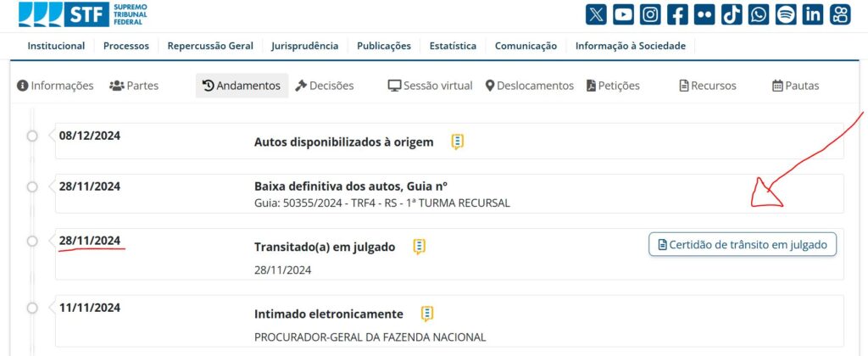Open the yellow note icon beside Transitado(a) em julgado
Viewport: 868px width, 356px height.
420,247
